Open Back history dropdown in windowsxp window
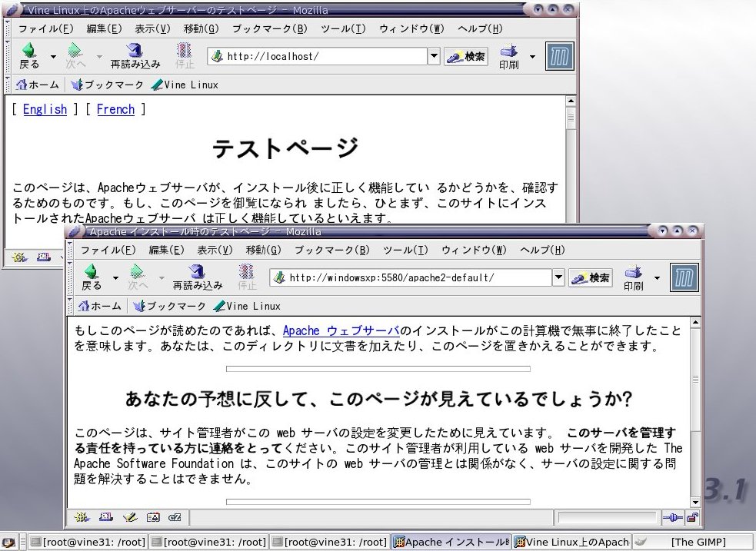The width and height of the screenshot is (756, 551). point(115,278)
